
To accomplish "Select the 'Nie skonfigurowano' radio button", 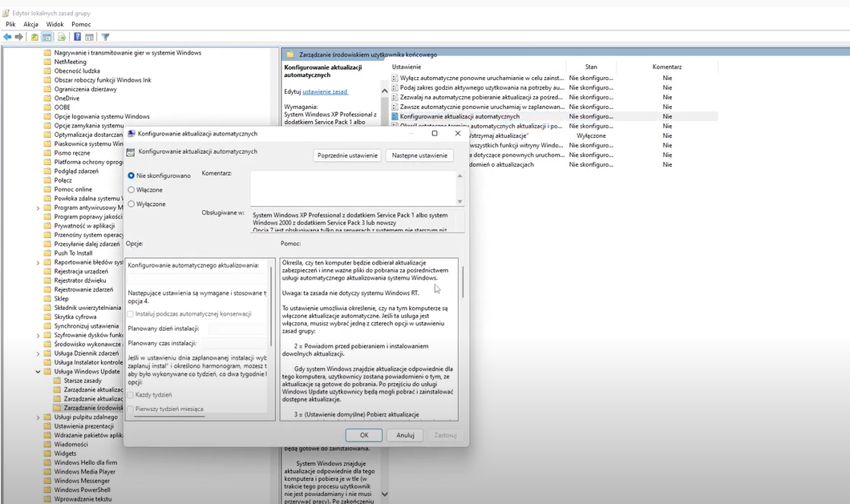I will pyautogui.click(x=132, y=175).
